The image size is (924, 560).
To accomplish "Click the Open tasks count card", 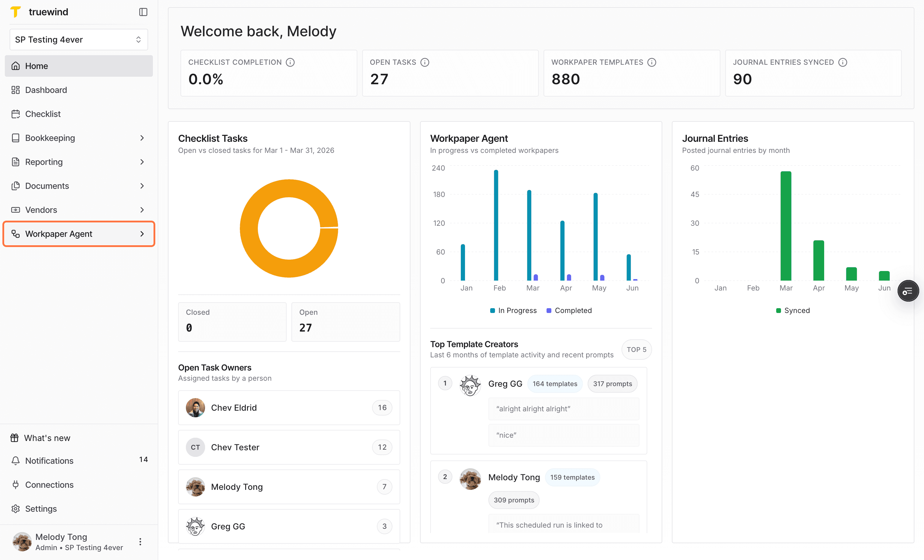I will tap(346, 322).
